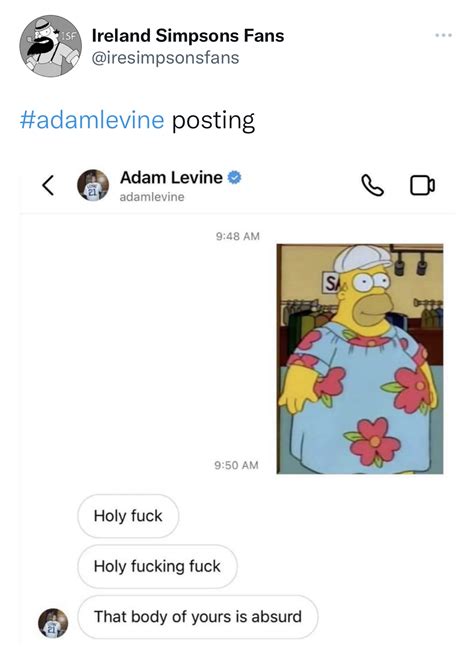Select the 9:50 AM timestamp
Screen dimensions: 474x647
click(236, 465)
